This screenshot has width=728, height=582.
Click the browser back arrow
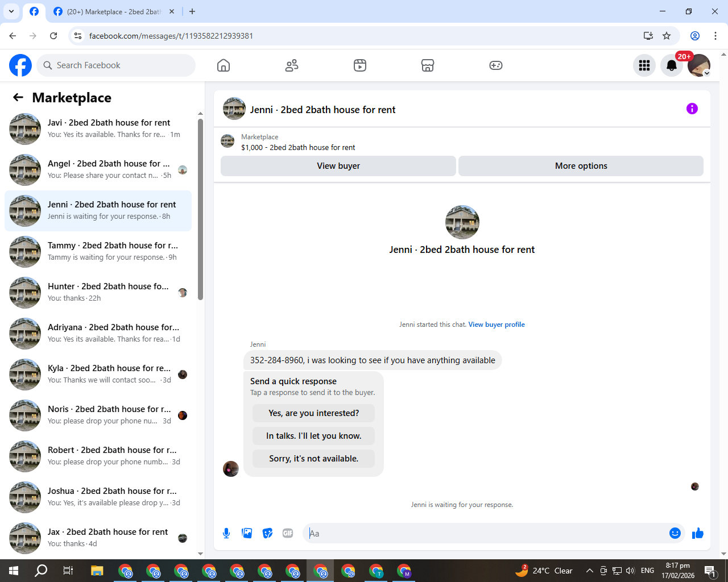click(13, 36)
